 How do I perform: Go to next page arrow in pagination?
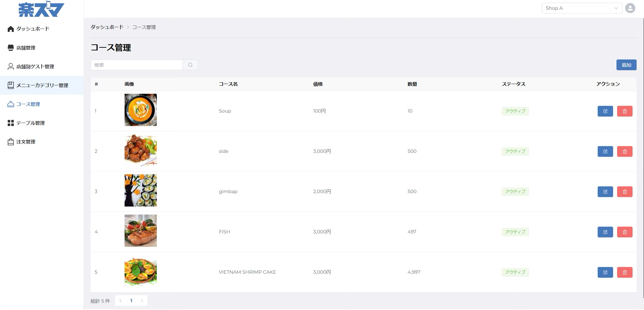click(x=142, y=301)
